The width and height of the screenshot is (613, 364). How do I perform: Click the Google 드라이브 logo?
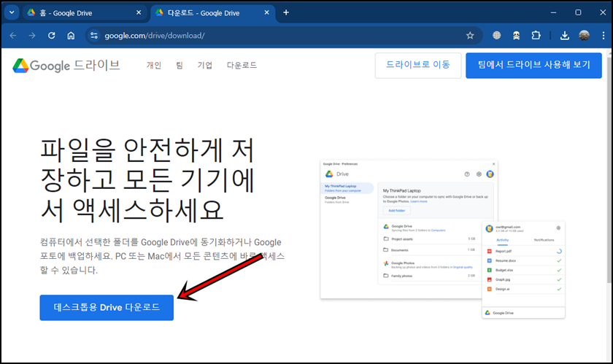(x=66, y=66)
